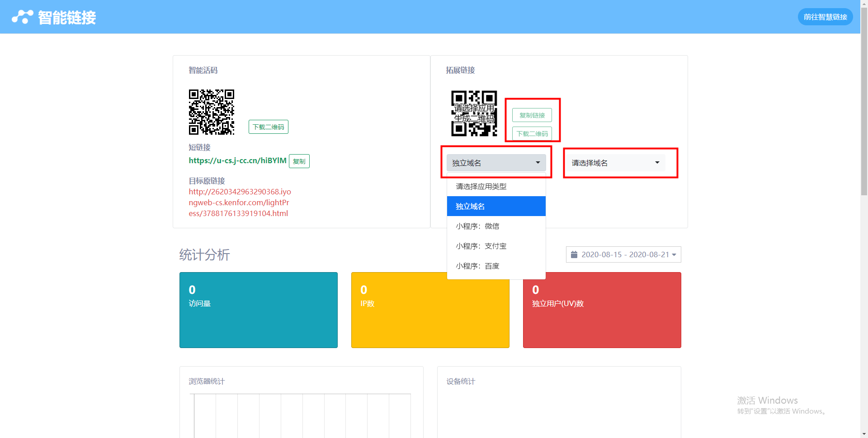Click the 独立用户(UV)数 red statistics card
Screen dimensions: 868x438
click(602, 310)
